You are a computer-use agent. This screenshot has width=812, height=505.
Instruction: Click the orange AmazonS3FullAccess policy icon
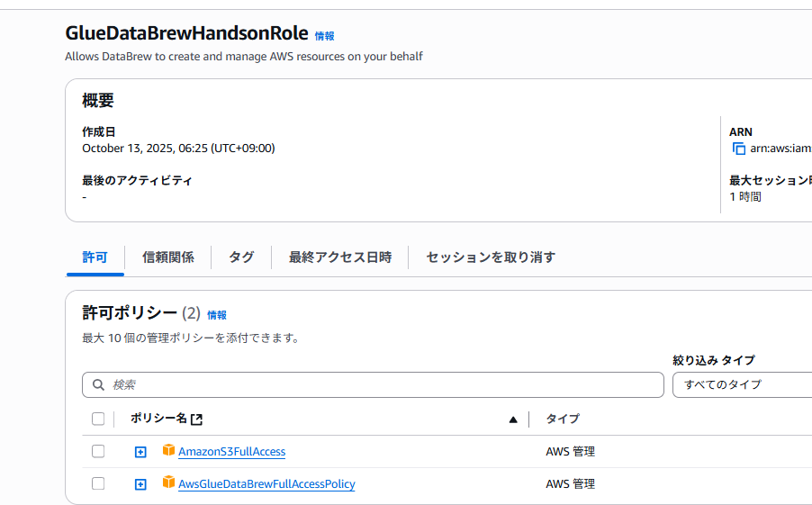click(x=168, y=450)
